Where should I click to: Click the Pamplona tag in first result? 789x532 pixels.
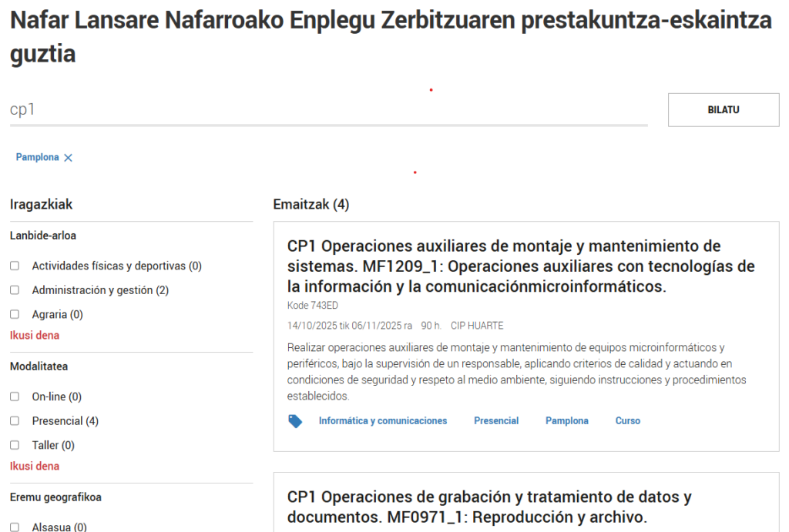pyautogui.click(x=566, y=421)
